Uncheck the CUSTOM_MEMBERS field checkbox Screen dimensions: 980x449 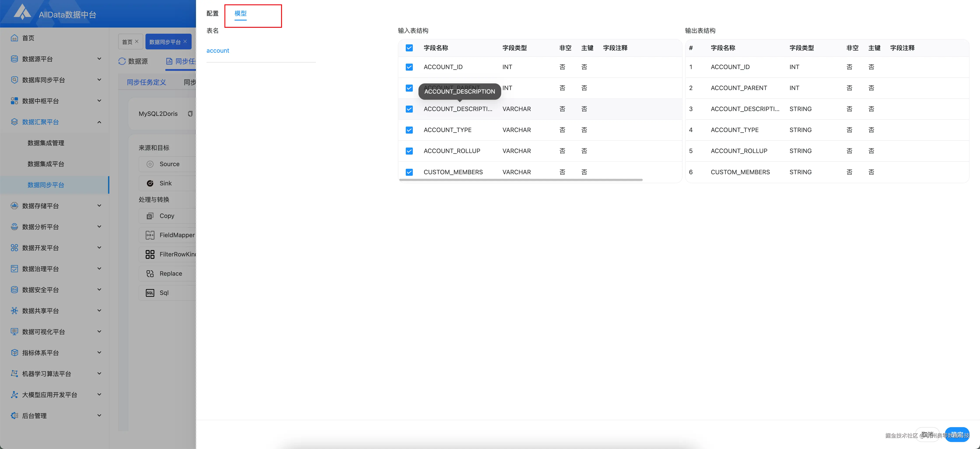pos(409,172)
